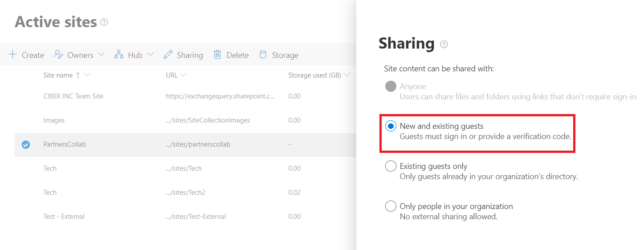Click the Create plus icon
This screenshot has width=644, height=250.
pyautogui.click(x=13, y=55)
